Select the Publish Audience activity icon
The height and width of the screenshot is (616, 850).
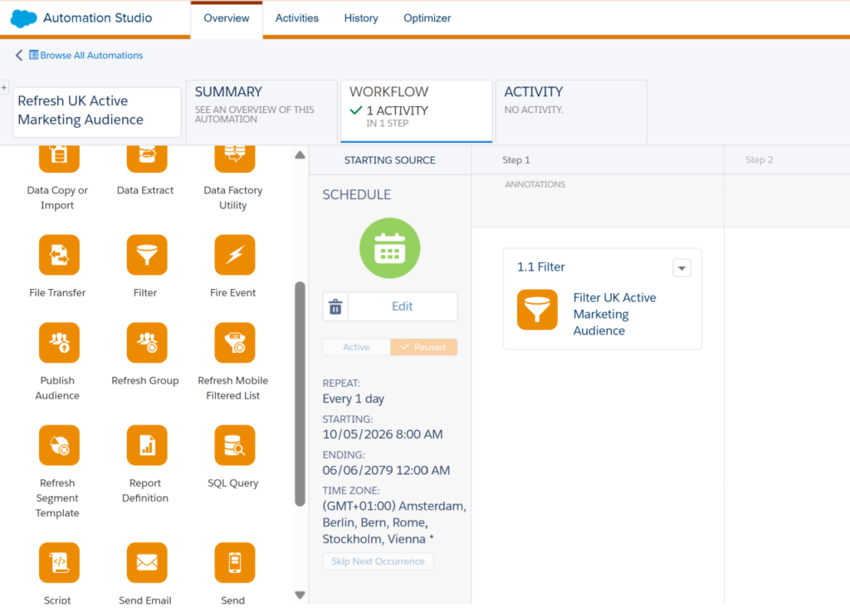coord(59,343)
